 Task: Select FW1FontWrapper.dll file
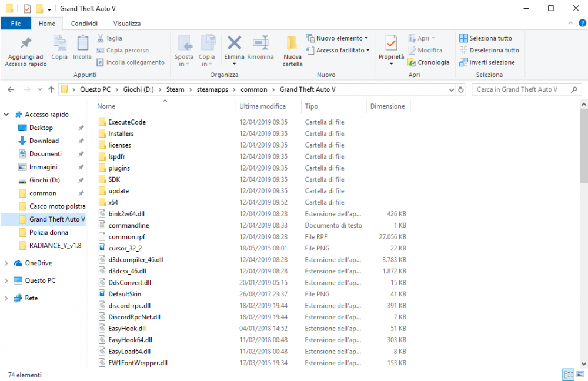pyautogui.click(x=138, y=363)
